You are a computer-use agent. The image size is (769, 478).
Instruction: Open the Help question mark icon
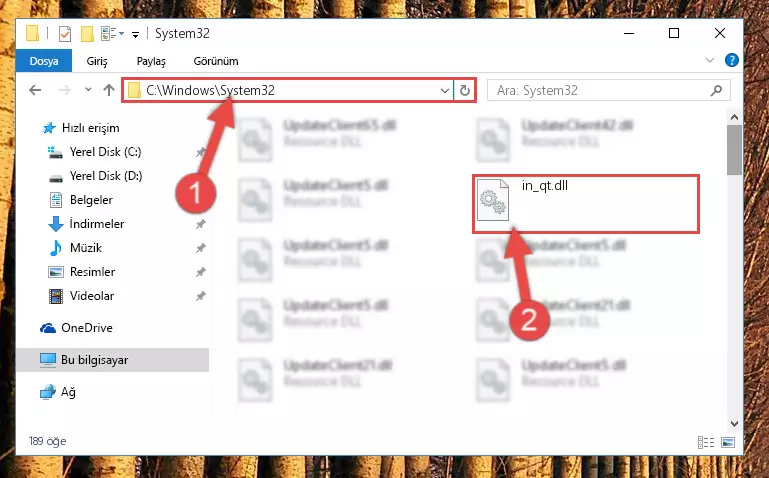coord(731,60)
